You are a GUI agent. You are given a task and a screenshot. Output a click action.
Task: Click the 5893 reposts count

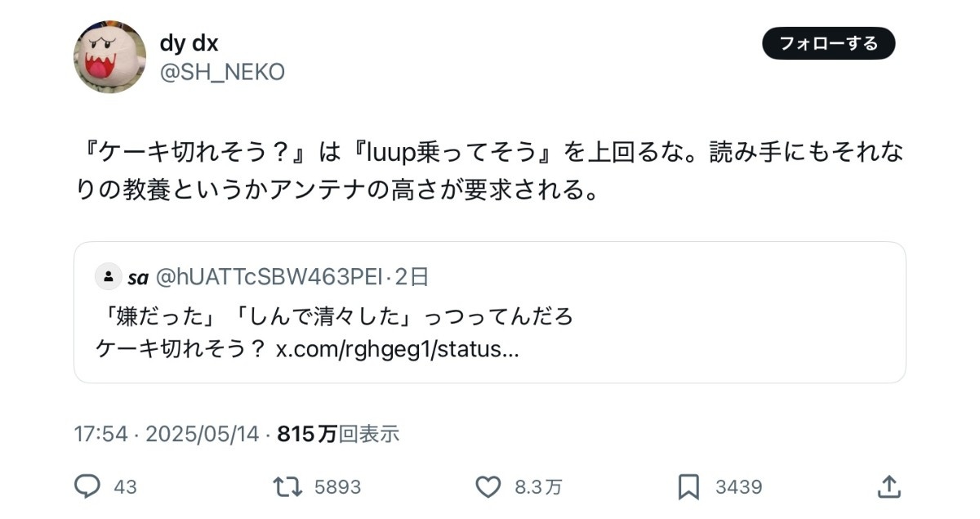coord(337,487)
